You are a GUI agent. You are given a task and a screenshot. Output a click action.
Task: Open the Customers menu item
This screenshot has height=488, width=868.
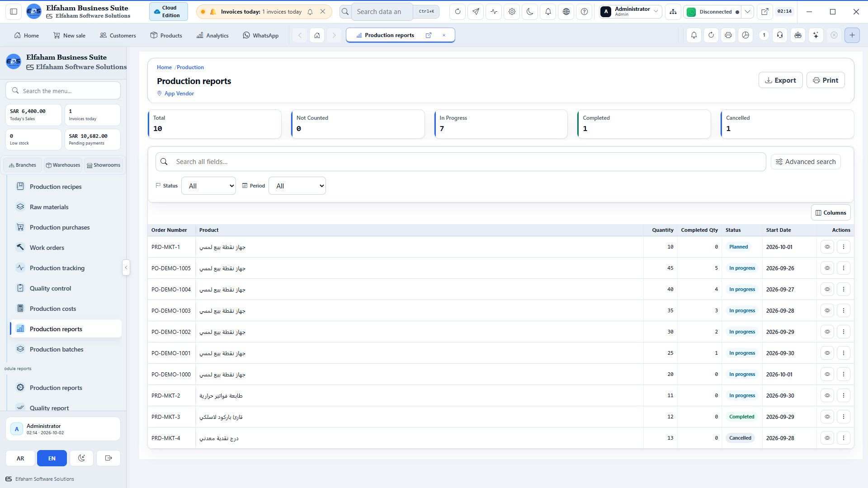(x=118, y=35)
